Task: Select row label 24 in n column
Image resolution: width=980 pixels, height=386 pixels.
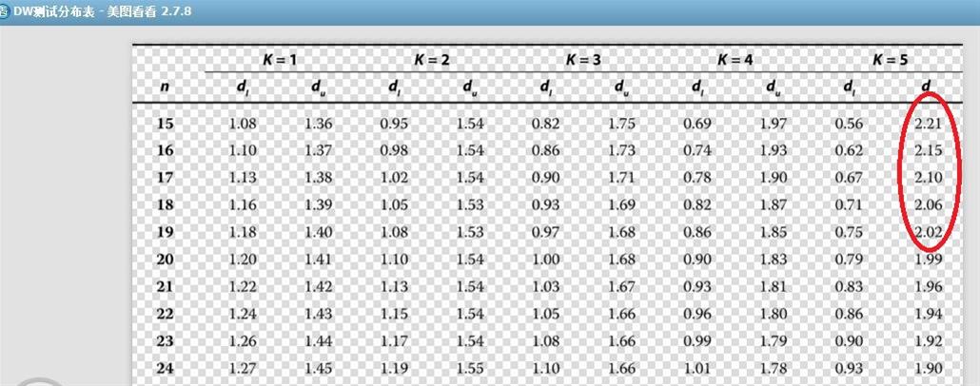Action: tap(165, 369)
